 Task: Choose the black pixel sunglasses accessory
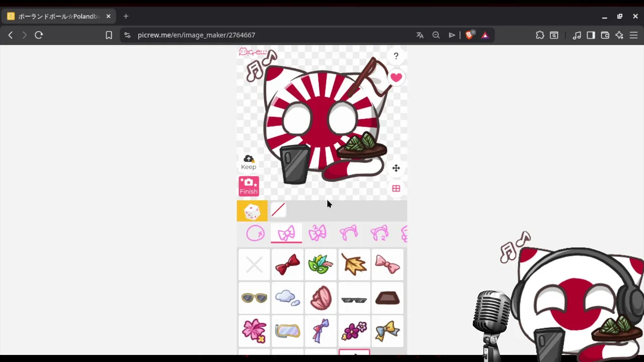(354, 298)
